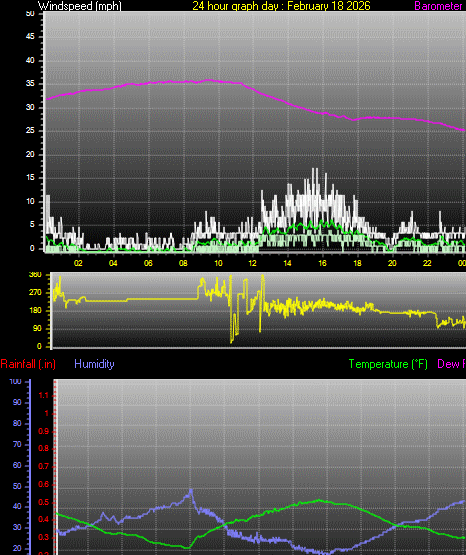The height and width of the screenshot is (555, 466).
Task: Click the 270 mark on wind direction axis
Action: click(35, 293)
